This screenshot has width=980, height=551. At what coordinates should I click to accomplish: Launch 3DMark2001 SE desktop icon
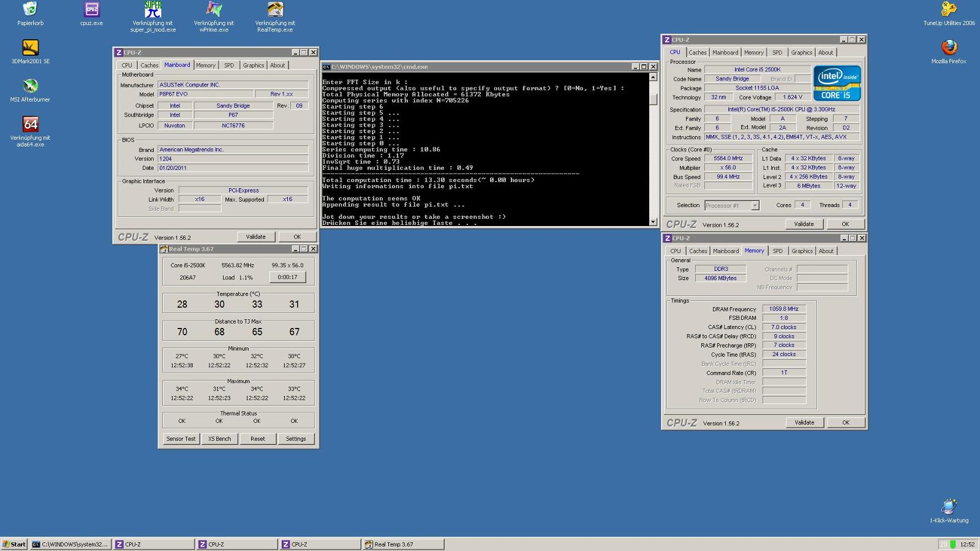(30, 47)
